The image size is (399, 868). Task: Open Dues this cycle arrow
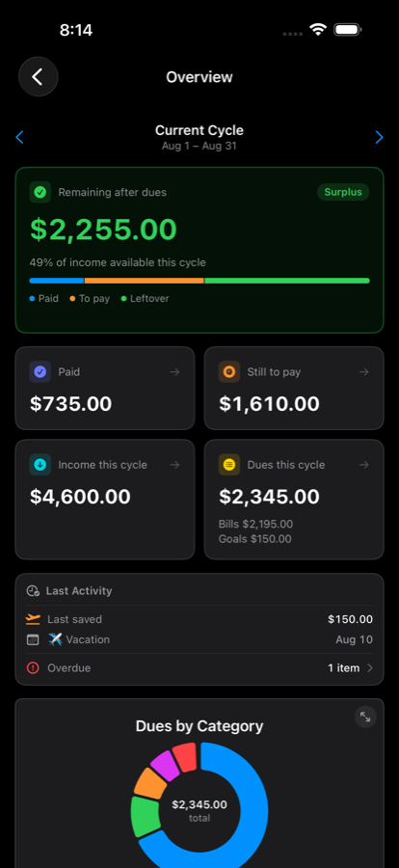coord(363,465)
